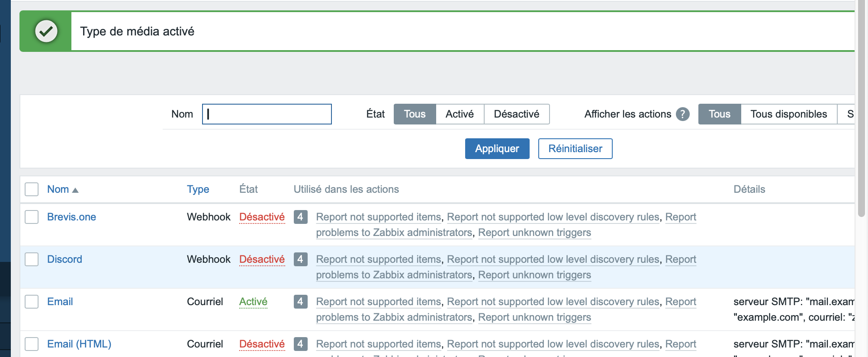
Task: Click the 4 actions badge on Brevis.one row
Action: point(300,217)
